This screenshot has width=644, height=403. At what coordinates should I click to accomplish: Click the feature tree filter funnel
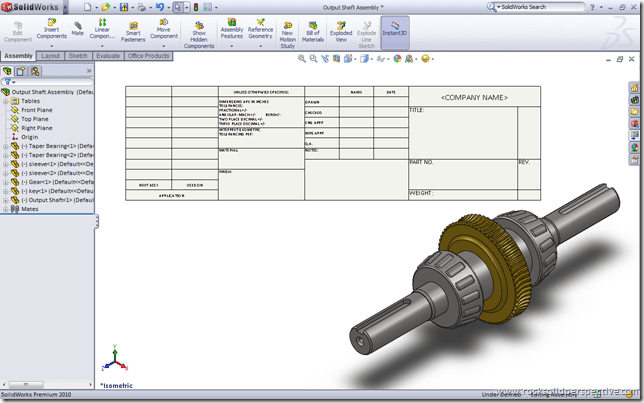coord(8,82)
